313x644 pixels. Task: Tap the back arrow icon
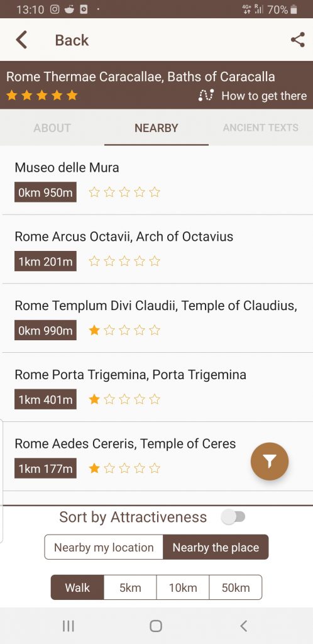click(x=21, y=40)
